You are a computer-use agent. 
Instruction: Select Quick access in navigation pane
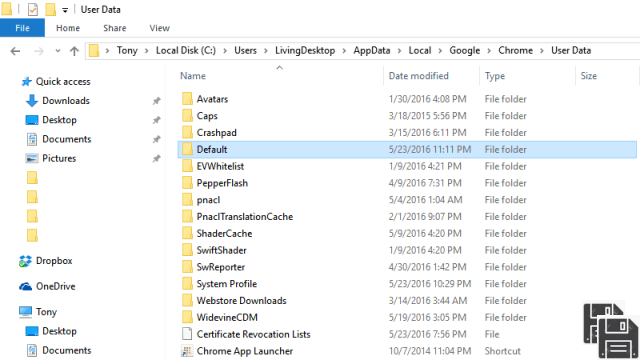(x=63, y=82)
